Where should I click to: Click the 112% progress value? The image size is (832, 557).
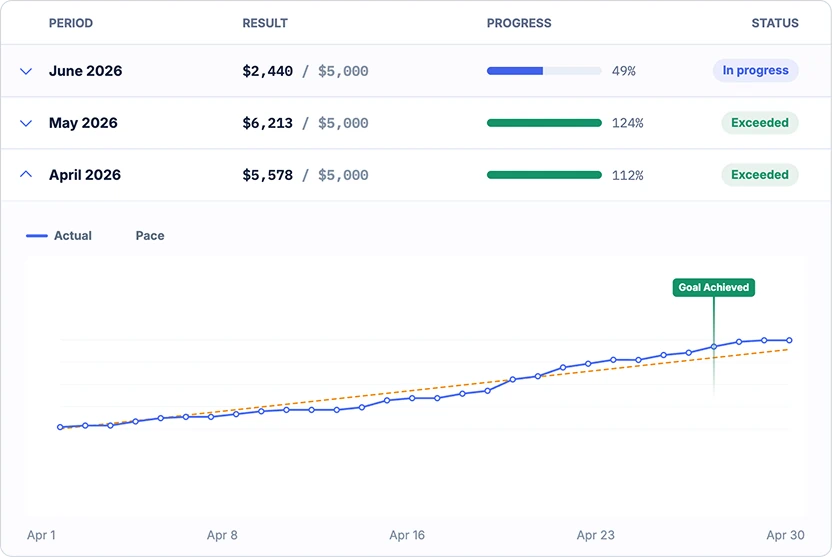tap(627, 175)
